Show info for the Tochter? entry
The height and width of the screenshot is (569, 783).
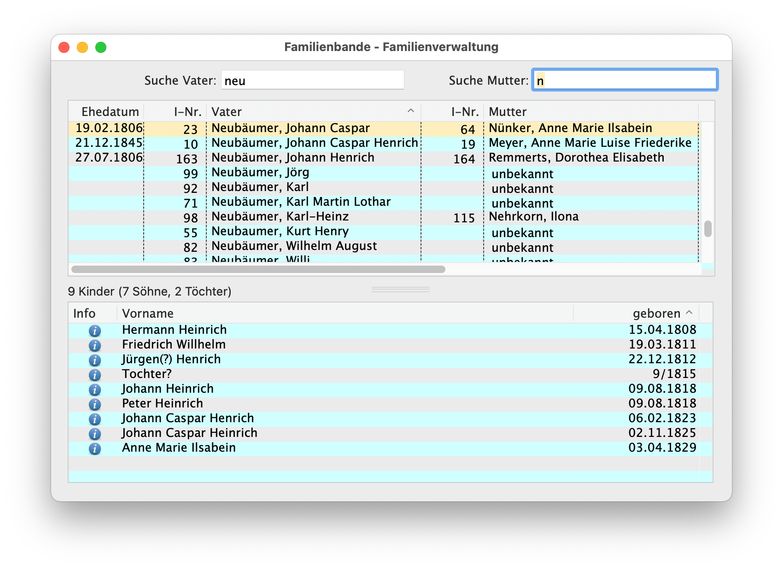(x=95, y=374)
